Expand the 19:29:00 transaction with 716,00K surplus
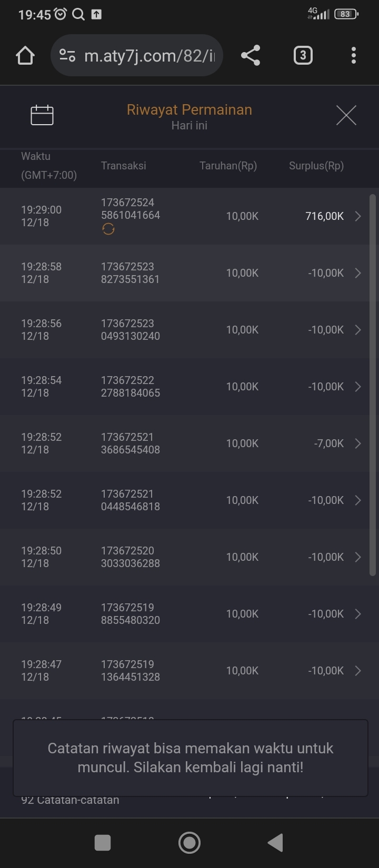Image resolution: width=379 pixels, height=868 pixels. [357, 216]
